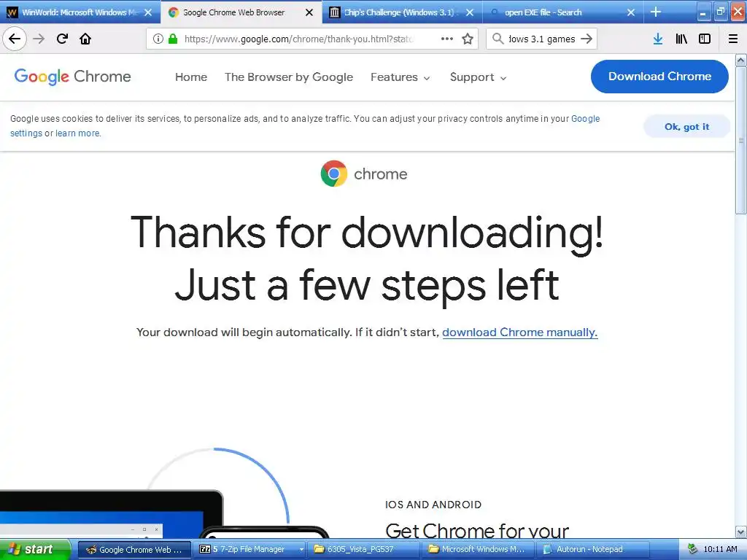Focus the search box with 3.1 games
The height and width of the screenshot is (560, 747).
tap(542, 39)
